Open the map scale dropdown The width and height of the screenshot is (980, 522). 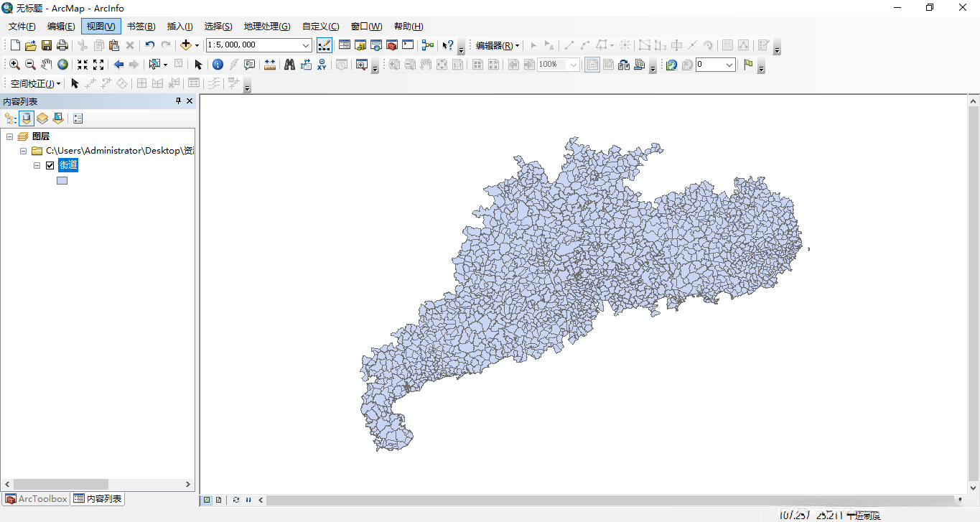point(306,45)
